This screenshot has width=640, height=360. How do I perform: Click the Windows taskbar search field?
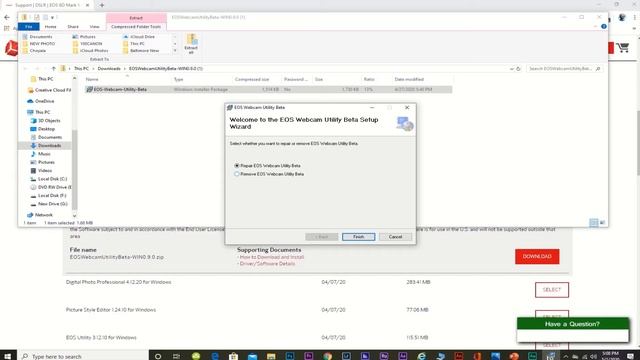pyautogui.click(x=84, y=356)
